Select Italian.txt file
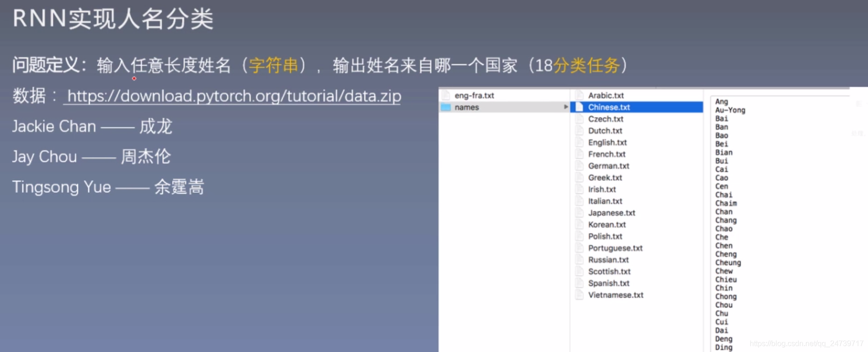This screenshot has height=352, width=868. [605, 201]
